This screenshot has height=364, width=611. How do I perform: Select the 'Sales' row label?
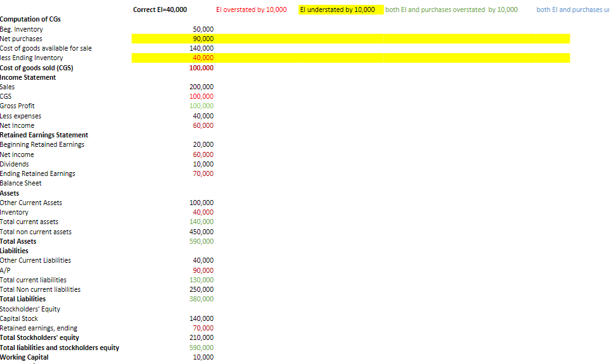tap(8, 87)
